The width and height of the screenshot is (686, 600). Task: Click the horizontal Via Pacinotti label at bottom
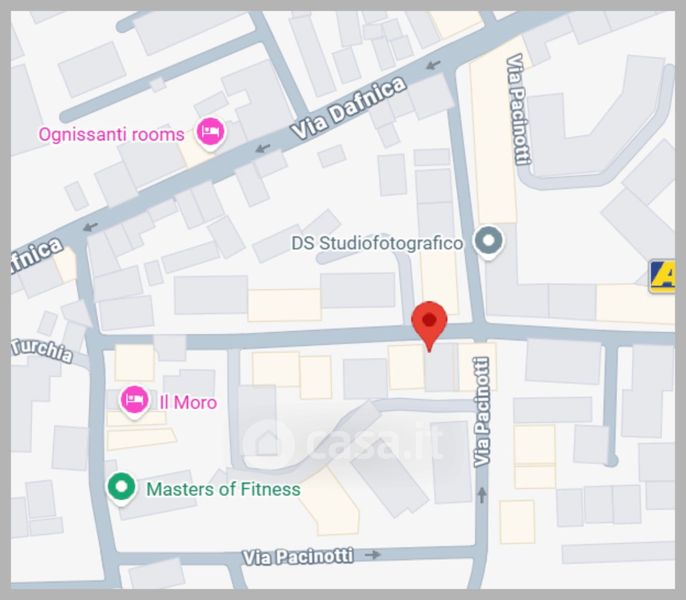pos(298,557)
